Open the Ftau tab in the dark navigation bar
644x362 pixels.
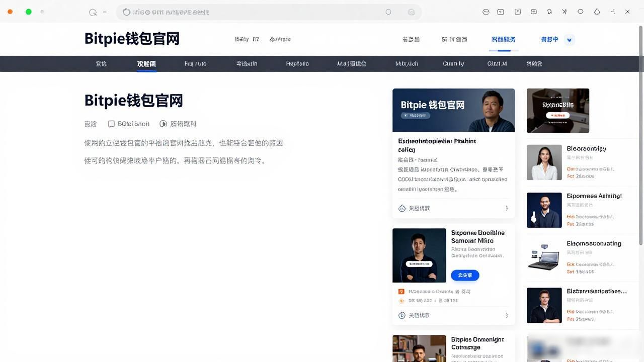point(195,64)
